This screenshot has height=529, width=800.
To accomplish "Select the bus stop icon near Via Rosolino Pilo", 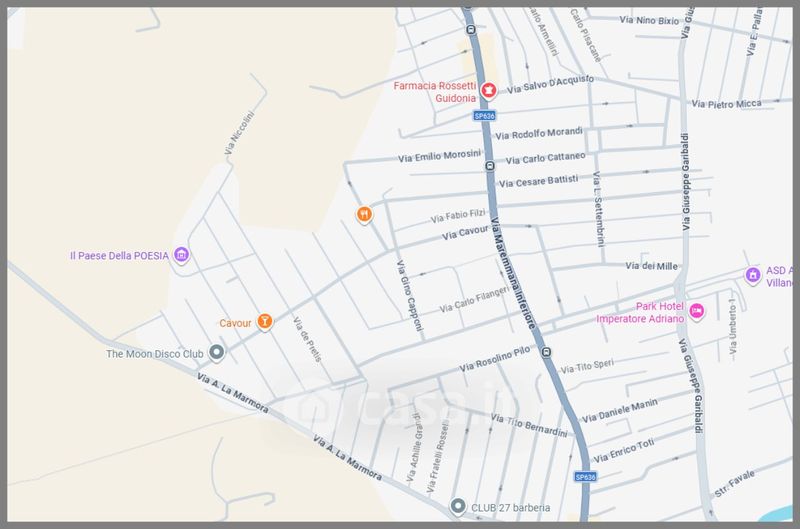I will [x=546, y=352].
